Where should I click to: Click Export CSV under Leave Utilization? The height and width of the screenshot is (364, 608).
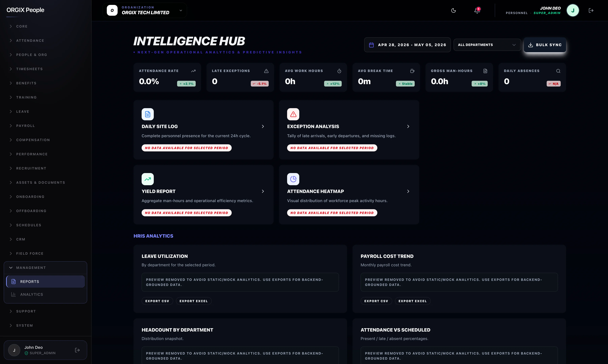pos(157,301)
